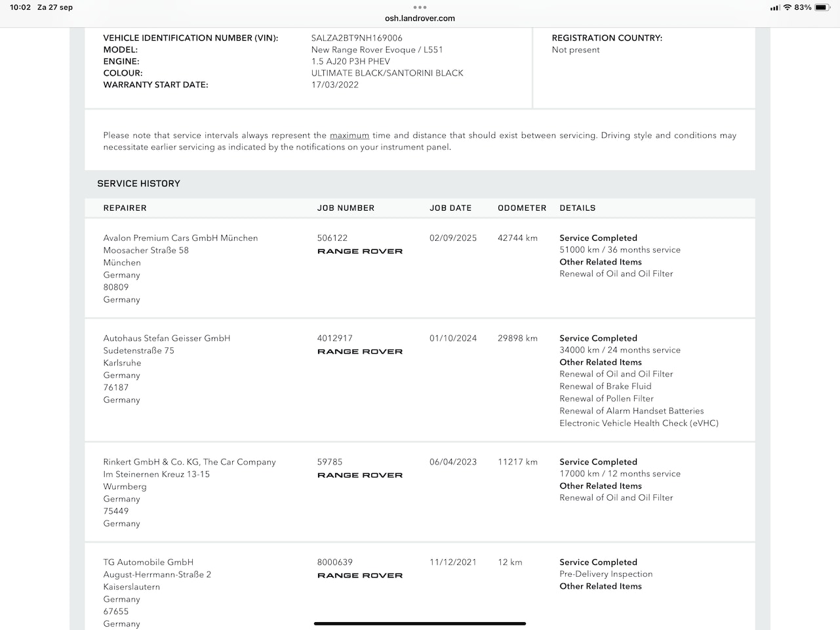840x630 pixels.
Task: Click the home indicator bar at bottom
Action: (420, 623)
